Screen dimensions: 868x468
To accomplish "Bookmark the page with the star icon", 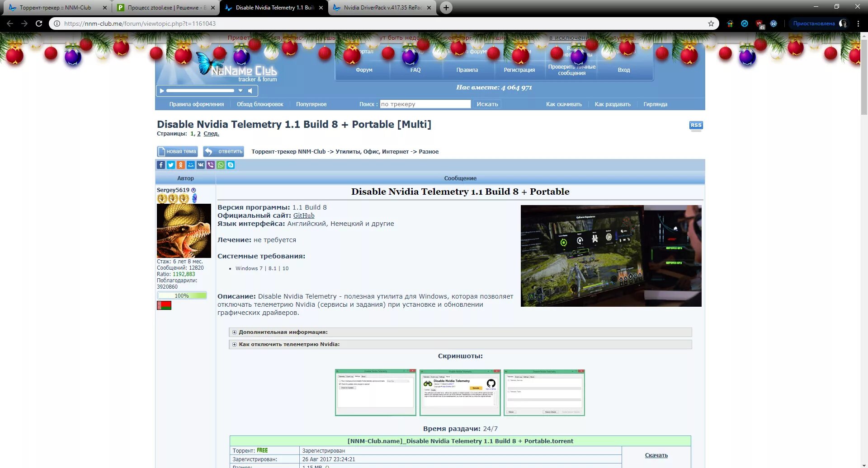I will (711, 23).
